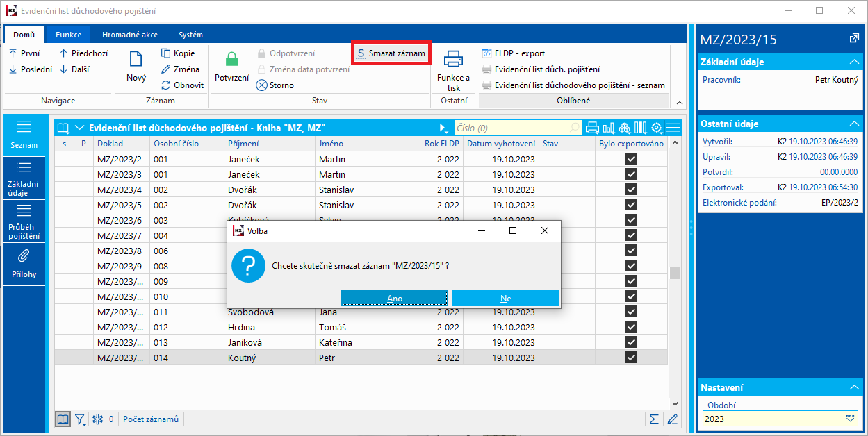Open Evidenční list důch. pojištění report
The width and height of the screenshot is (868, 436).
pos(541,69)
